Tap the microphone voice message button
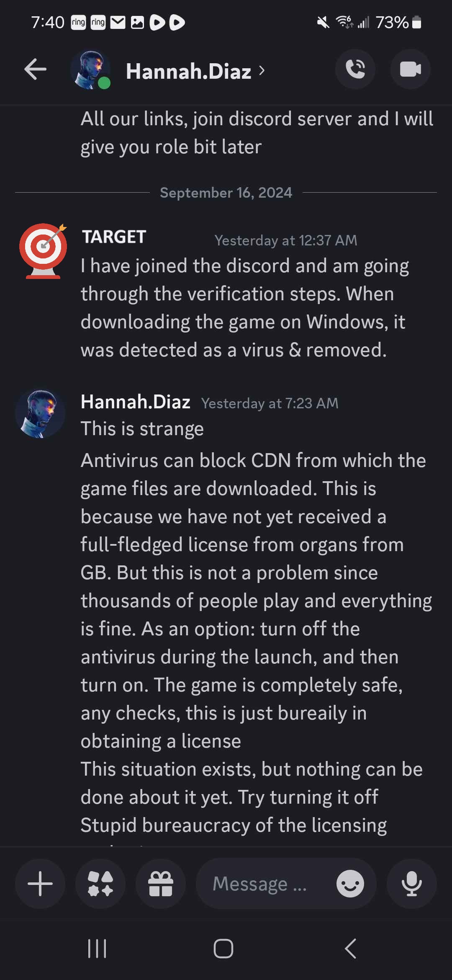 point(412,884)
